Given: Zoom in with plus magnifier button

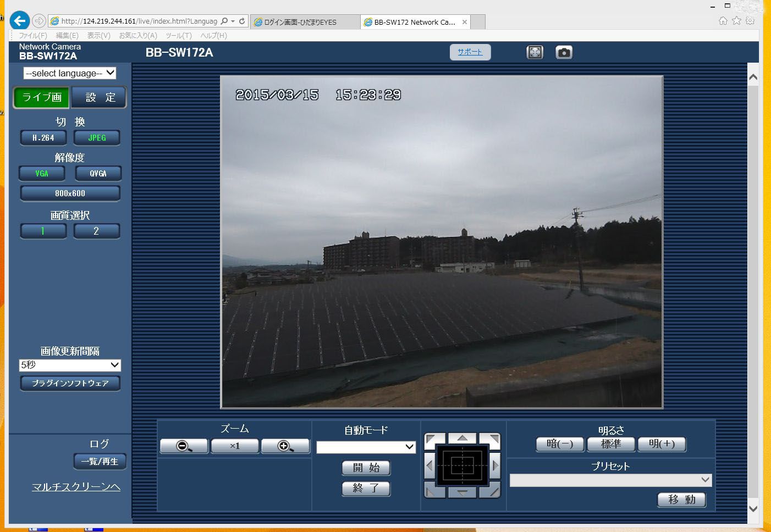Looking at the screenshot, I should pos(285,446).
